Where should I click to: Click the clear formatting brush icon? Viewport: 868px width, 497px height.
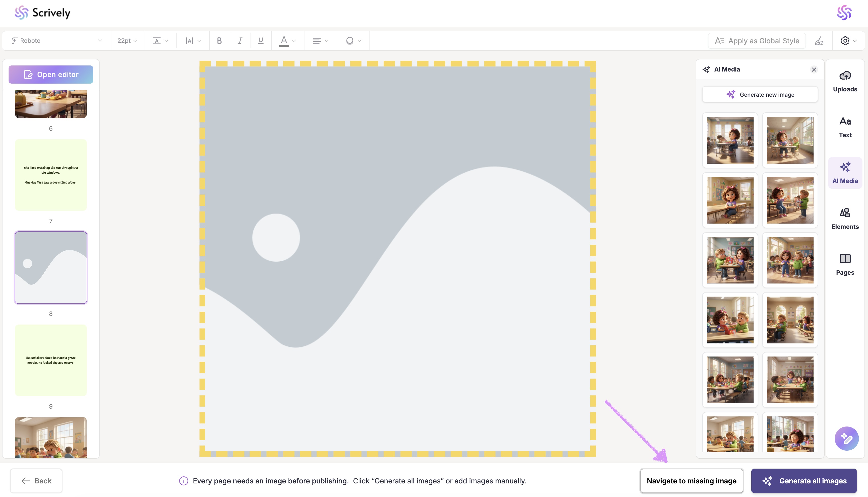pyautogui.click(x=819, y=41)
